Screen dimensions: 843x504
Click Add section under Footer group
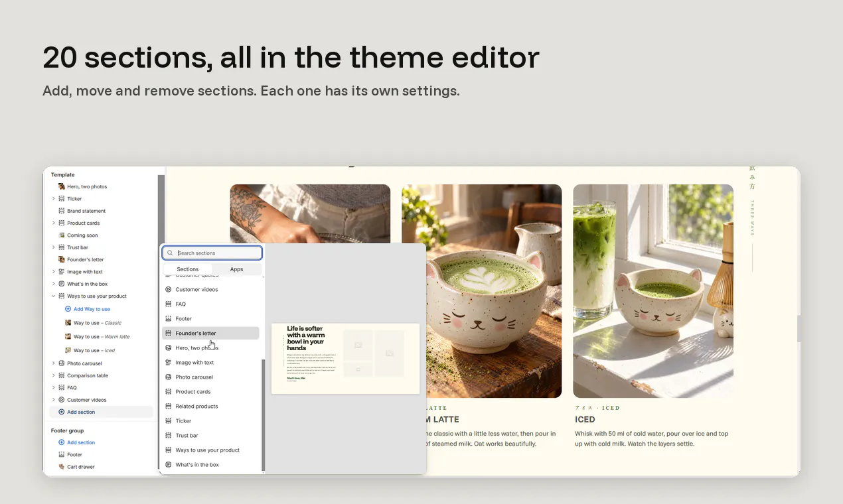77,443
